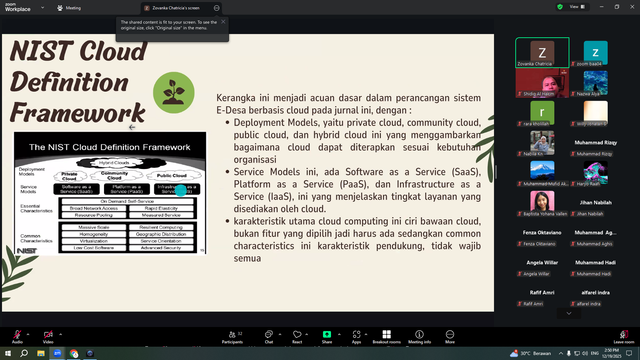
Task: Click the Zoom icon in the taskbar
Action: click(57, 353)
